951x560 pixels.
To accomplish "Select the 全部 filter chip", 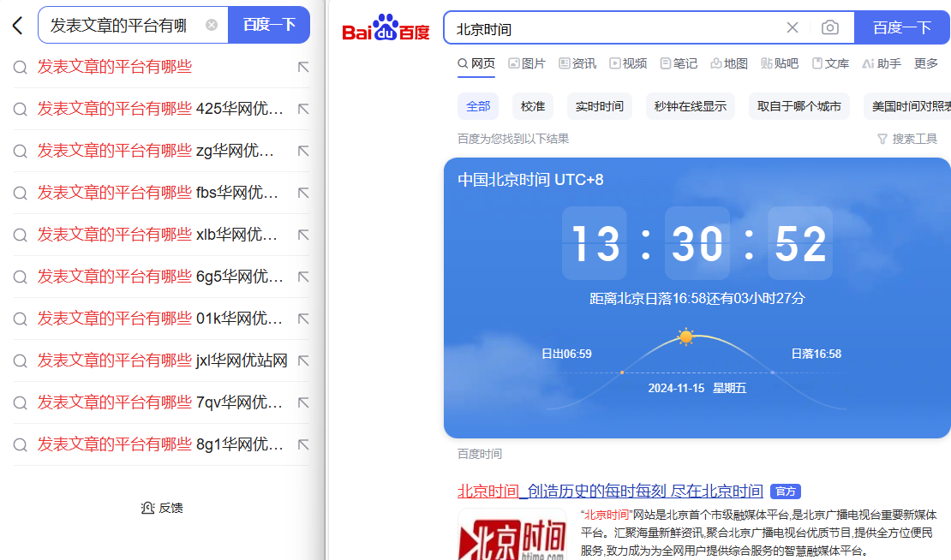I will coord(478,107).
